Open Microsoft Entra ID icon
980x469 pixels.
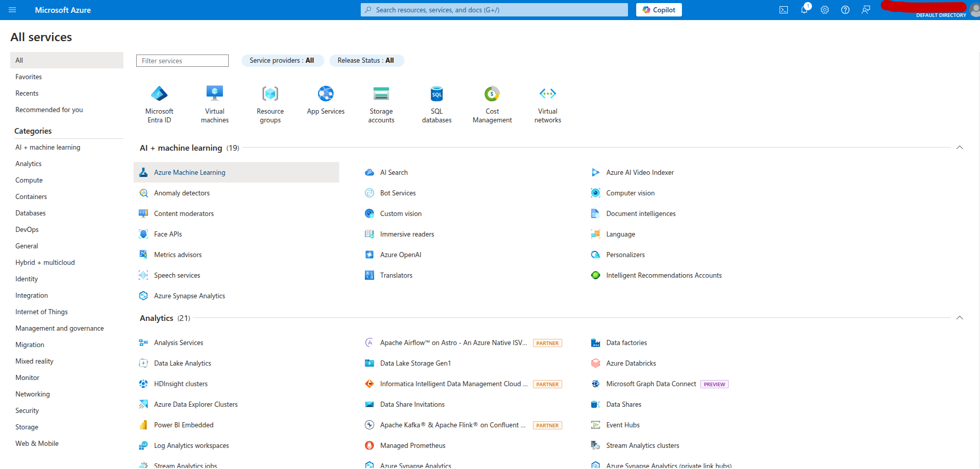tap(159, 94)
